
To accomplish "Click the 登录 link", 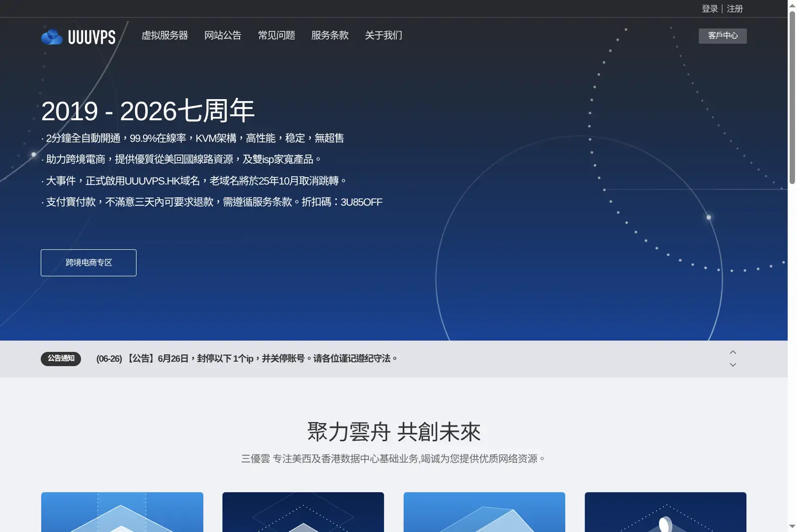I will [710, 9].
